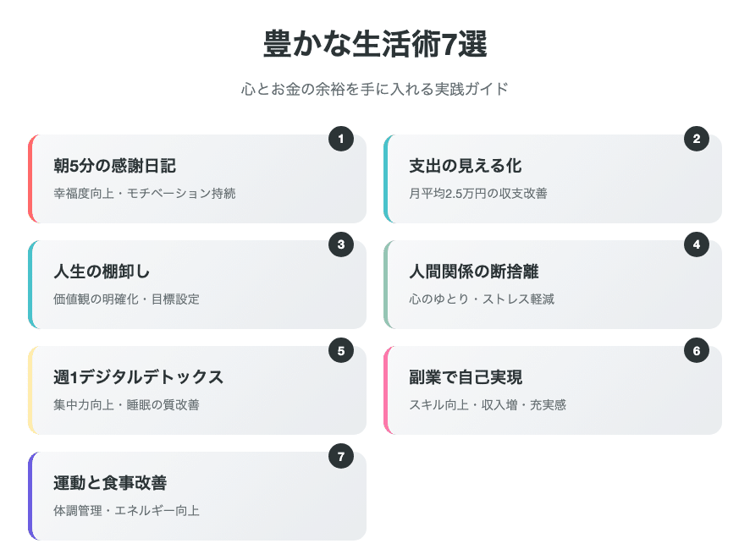Viewport: 750px width, 560px height.
Task: Click the number 4 badge
Action: (696, 244)
